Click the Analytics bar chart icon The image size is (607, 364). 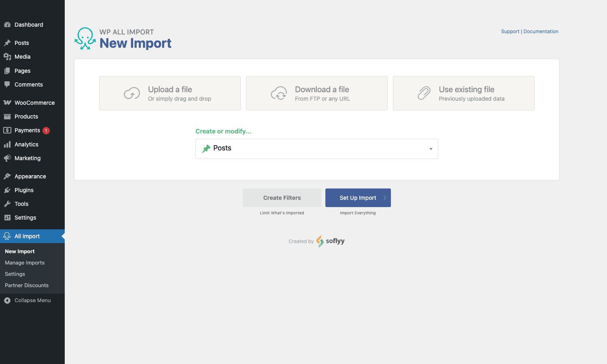[7, 144]
